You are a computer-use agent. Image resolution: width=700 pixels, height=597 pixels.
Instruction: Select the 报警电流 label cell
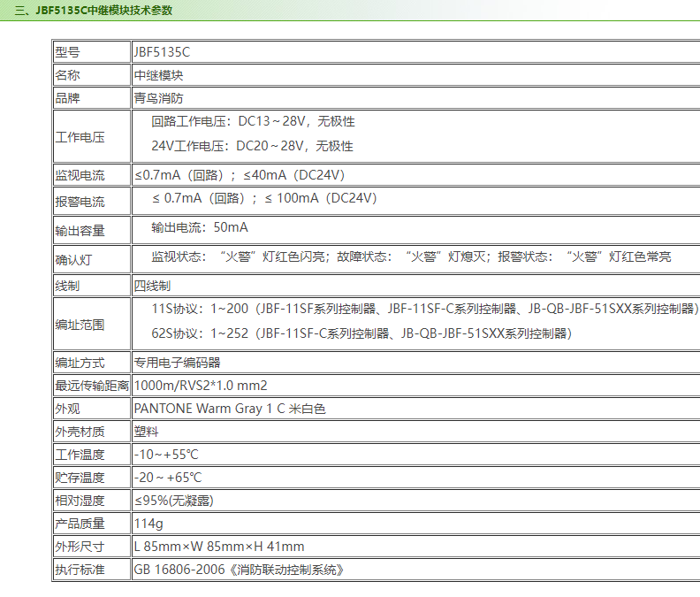point(92,201)
